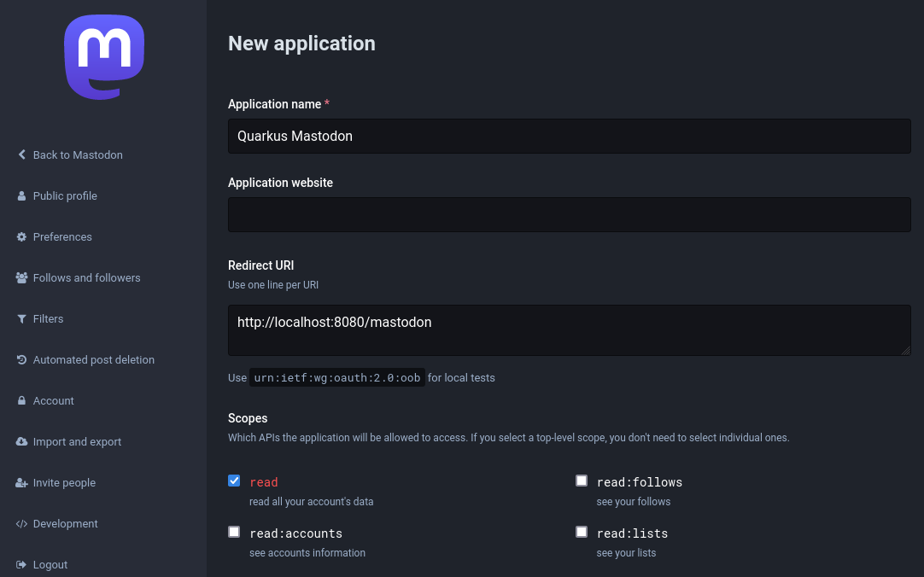Click the 'see your lists' description
Image resolution: width=924 pixels, height=577 pixels.
626,553
